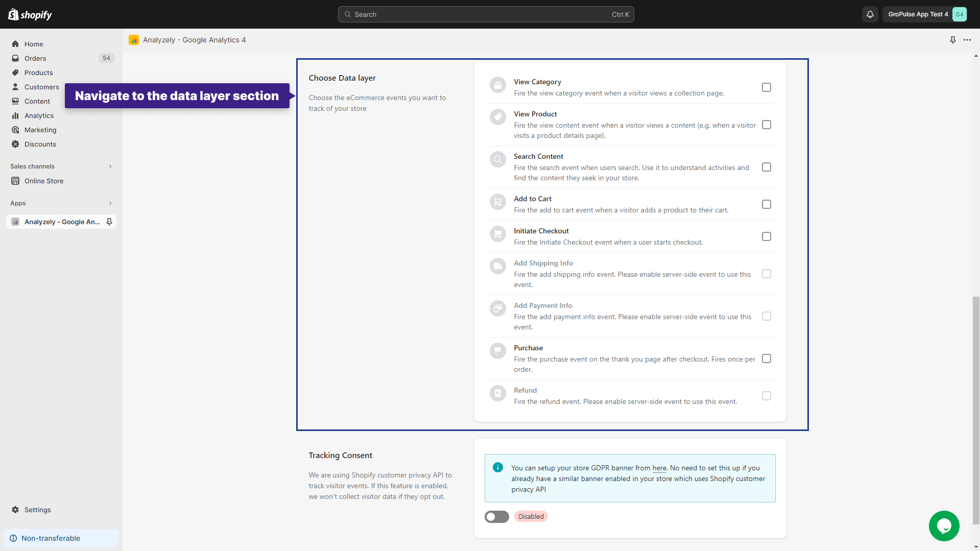Click the vertical scrollbar thumb
Viewport: 980px width, 551px height.
coord(976,410)
